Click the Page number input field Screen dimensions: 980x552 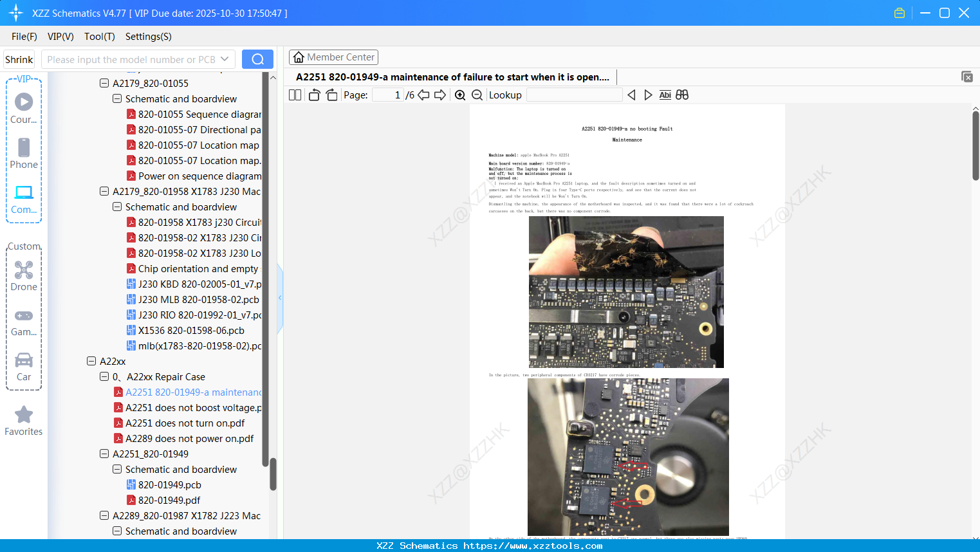(x=387, y=95)
